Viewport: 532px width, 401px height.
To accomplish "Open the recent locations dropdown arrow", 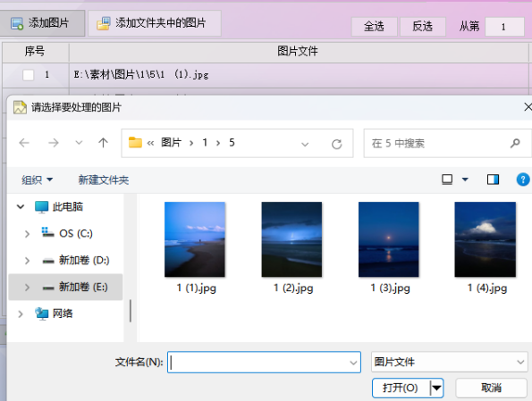I will pyautogui.click(x=79, y=143).
